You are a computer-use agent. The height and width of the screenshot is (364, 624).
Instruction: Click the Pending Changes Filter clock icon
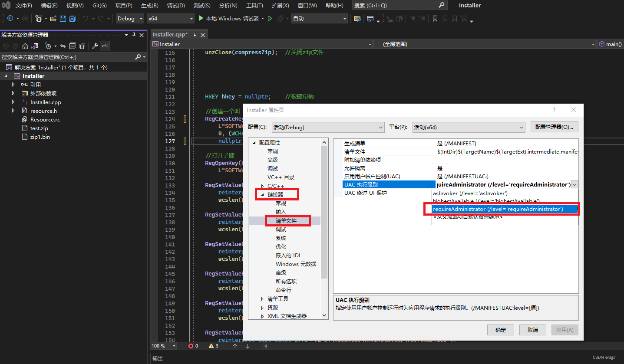48,46
